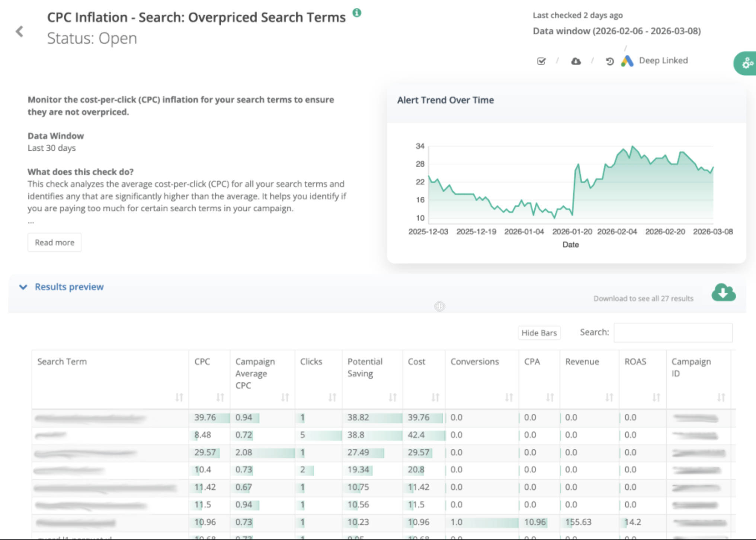Select the CPC value 11.42
Image resolution: width=756 pixels, height=540 pixels.
coord(205,487)
